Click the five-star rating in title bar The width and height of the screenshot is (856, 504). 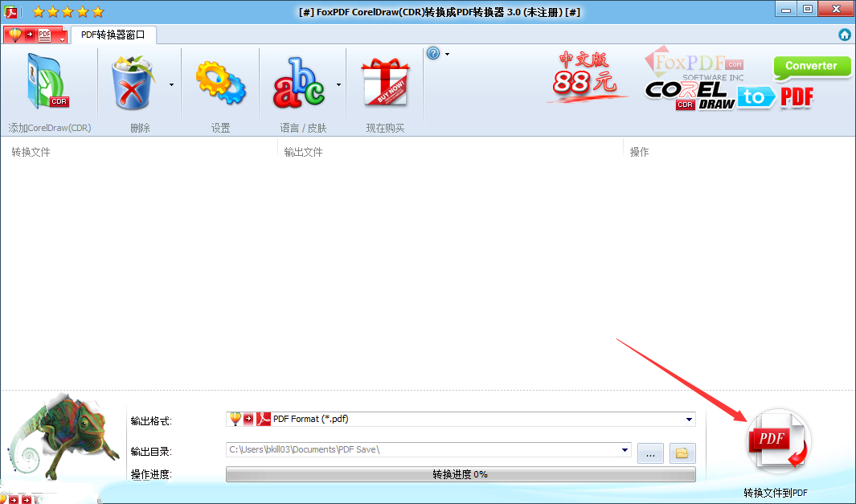pyautogui.click(x=68, y=11)
